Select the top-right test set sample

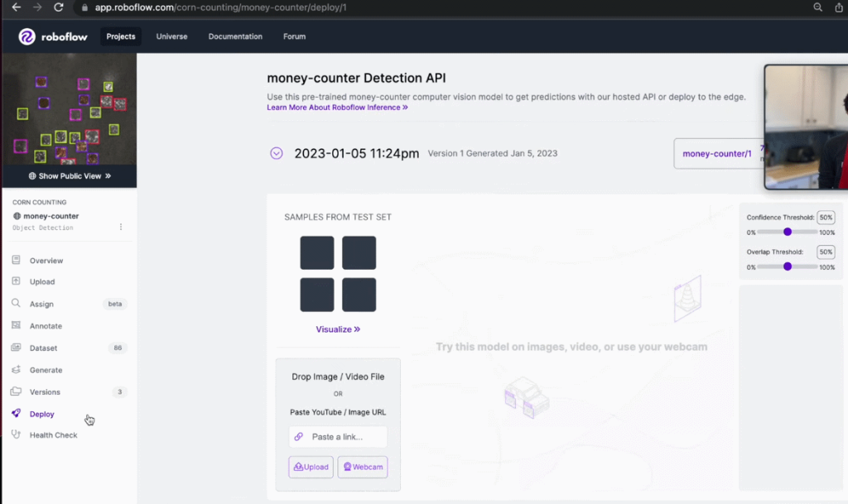(x=359, y=252)
